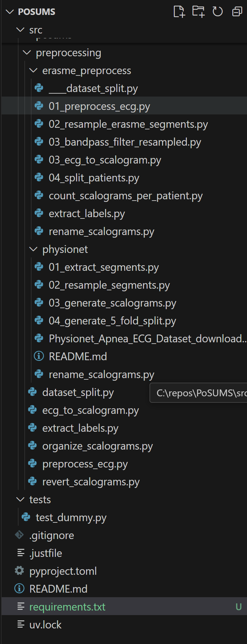This screenshot has width=247, height=644.
Task: Open 03_ecg_to_scalogram.py file
Action: [x=105, y=160]
